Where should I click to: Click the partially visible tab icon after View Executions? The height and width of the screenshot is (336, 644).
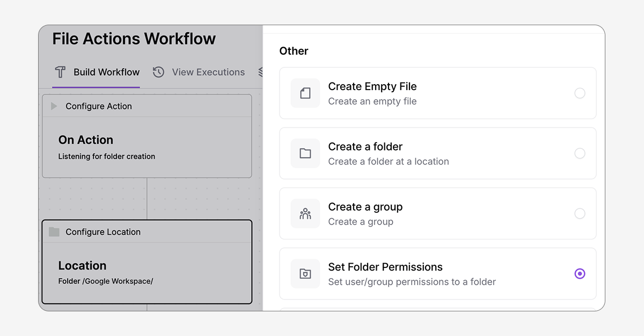point(260,72)
